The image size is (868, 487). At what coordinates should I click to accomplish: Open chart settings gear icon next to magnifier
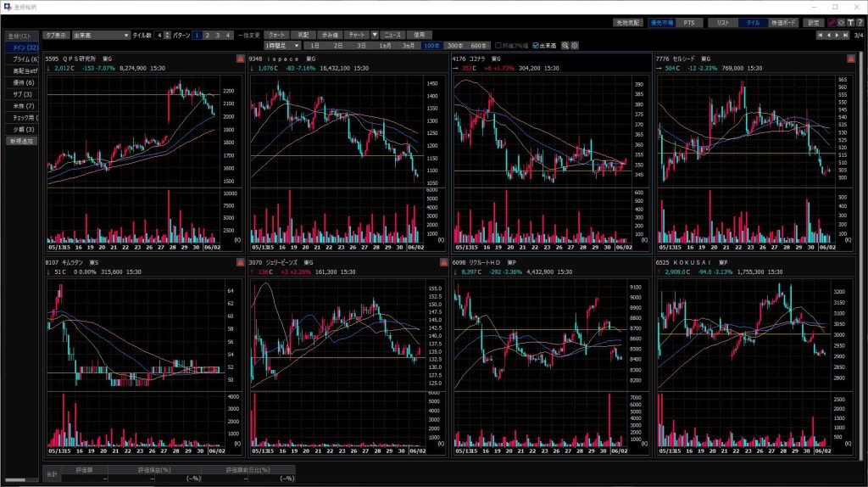coord(575,45)
